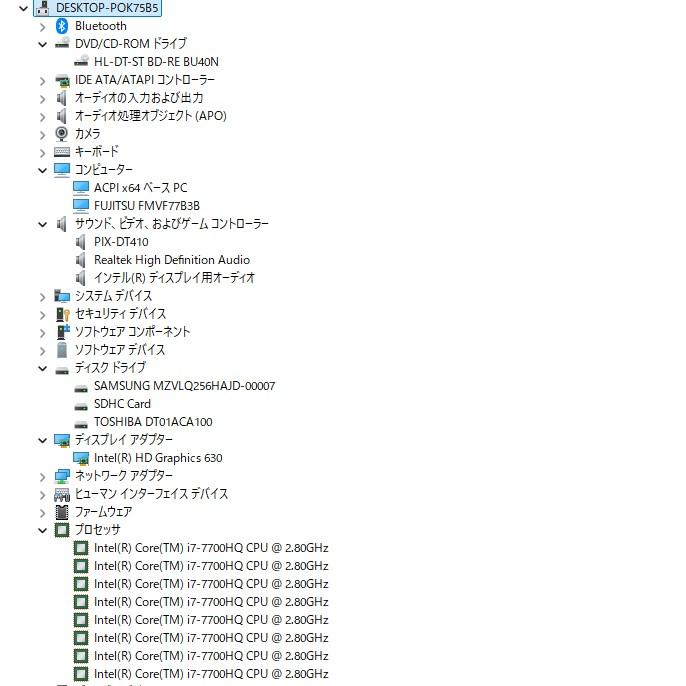Click the speaker icon of PIX-DT410

(x=80, y=242)
